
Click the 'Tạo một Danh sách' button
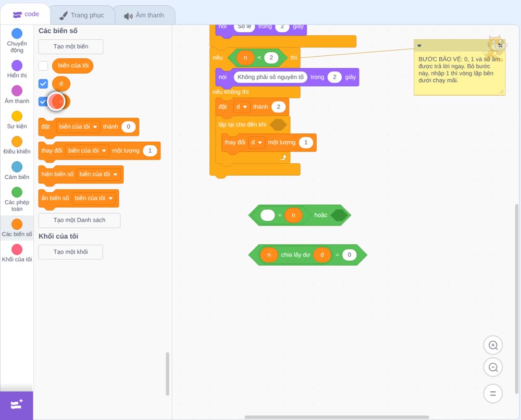point(79,220)
